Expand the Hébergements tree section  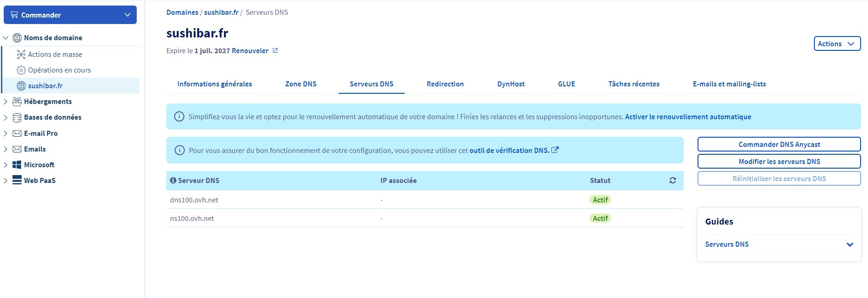click(6, 102)
